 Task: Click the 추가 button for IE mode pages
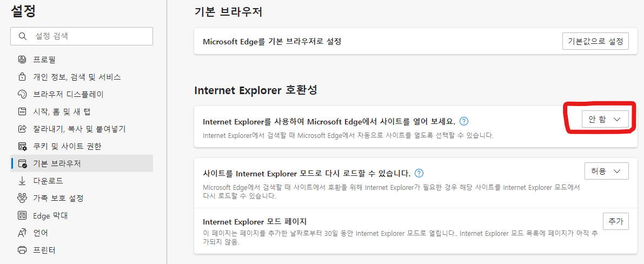616,221
